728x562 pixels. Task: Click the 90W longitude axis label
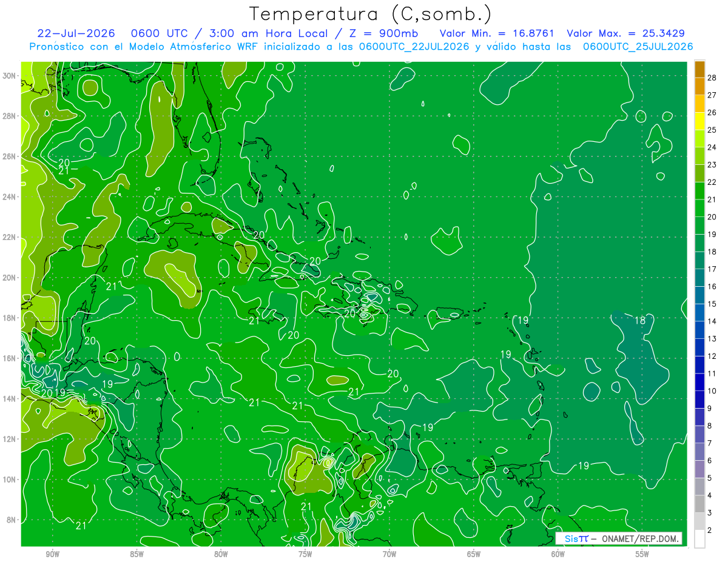coord(52,554)
